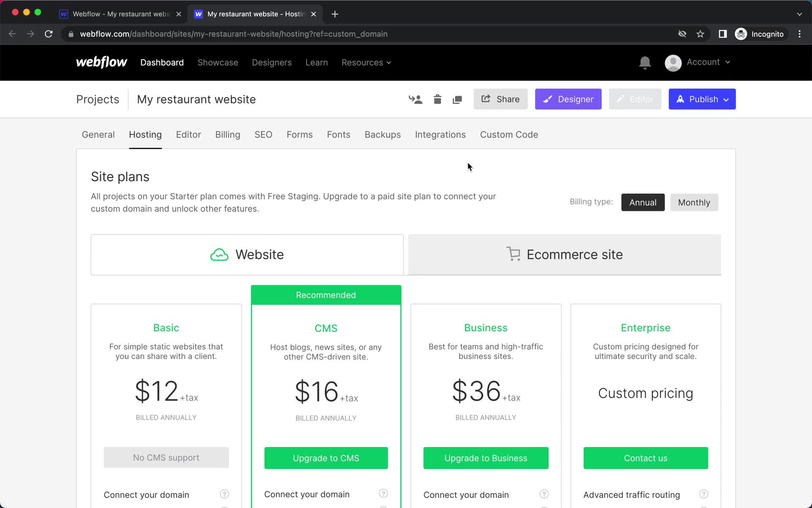Click the CMS plan title
This screenshot has width=812, height=508.
[x=326, y=328]
